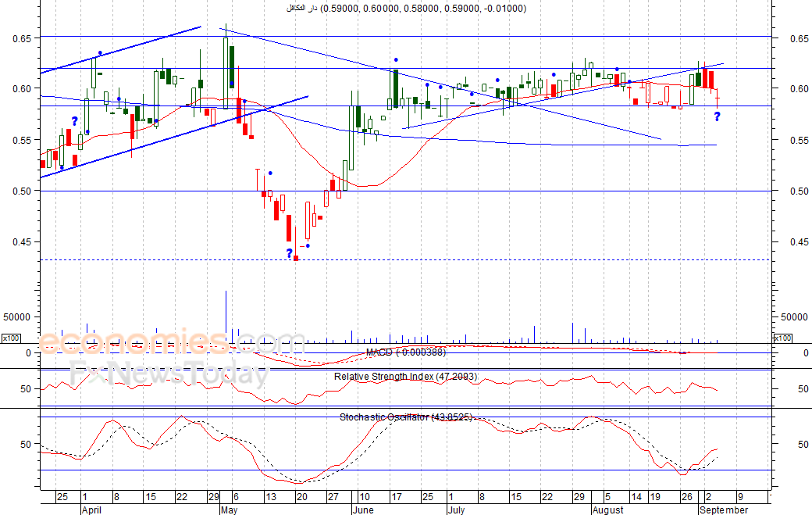The height and width of the screenshot is (515, 812).
Task: Click the blue question mark above early April candles
Action: coord(75,121)
